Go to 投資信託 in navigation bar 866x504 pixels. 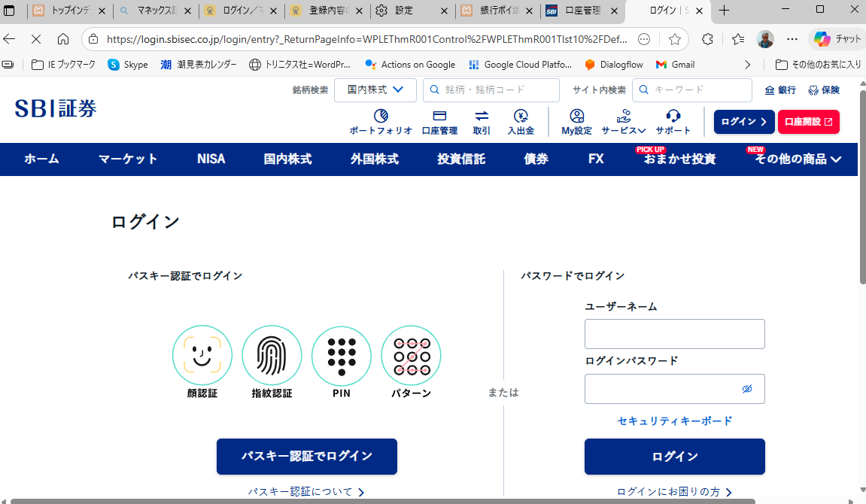point(461,159)
